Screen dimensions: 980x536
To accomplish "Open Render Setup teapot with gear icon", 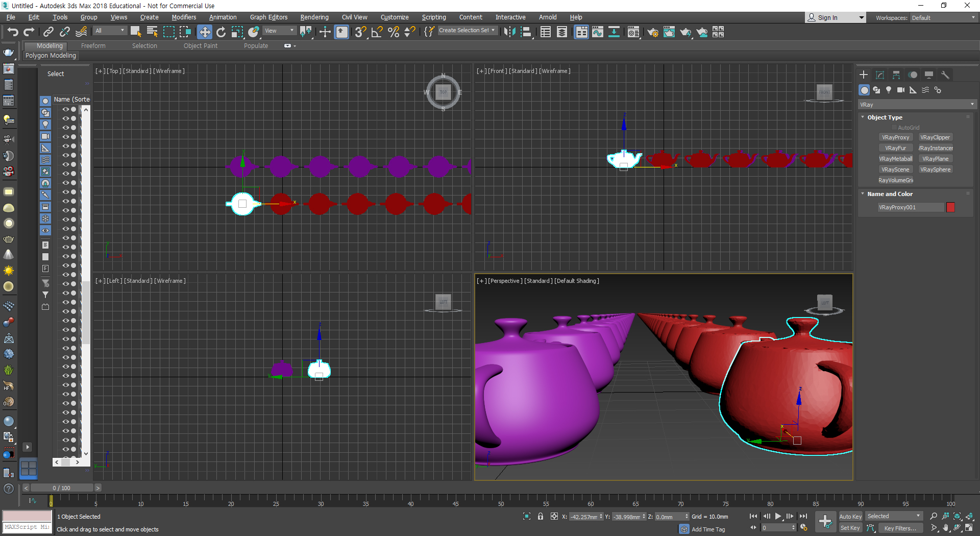I will tap(652, 32).
